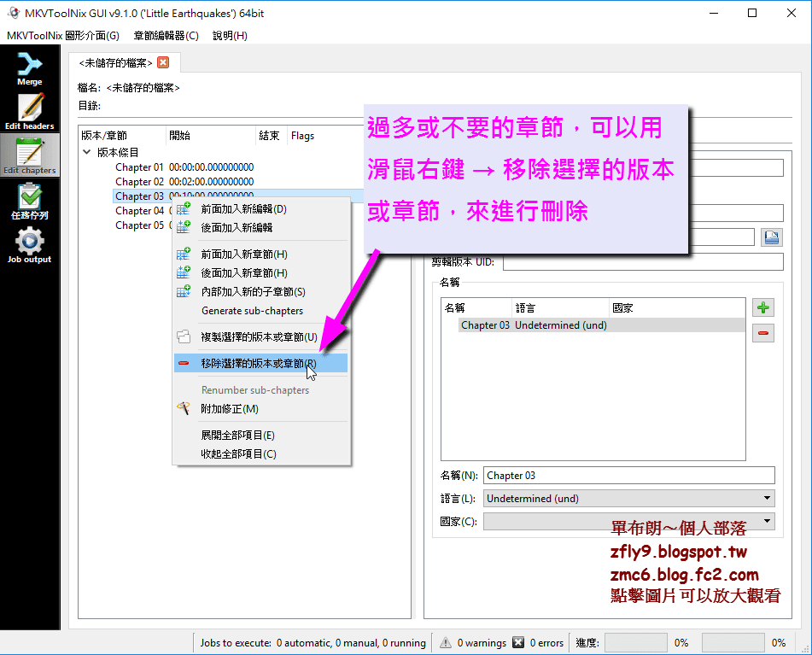Image resolution: width=812 pixels, height=655 pixels.
Task: Open the Edit headers tool
Action: pyautogui.click(x=30, y=111)
